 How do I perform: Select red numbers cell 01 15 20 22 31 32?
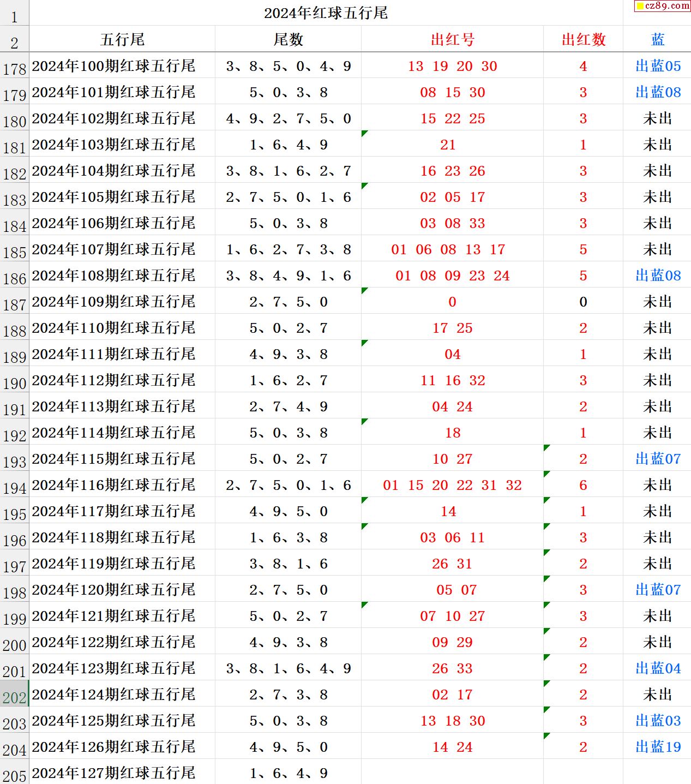(452, 485)
